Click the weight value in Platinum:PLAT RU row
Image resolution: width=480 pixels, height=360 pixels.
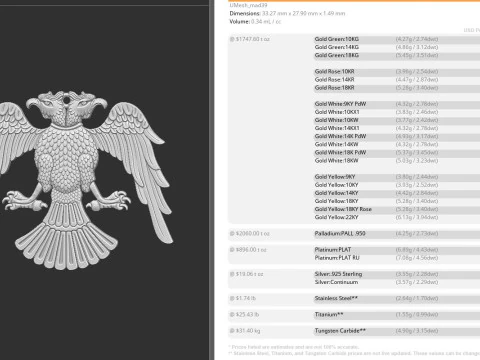[417, 258]
